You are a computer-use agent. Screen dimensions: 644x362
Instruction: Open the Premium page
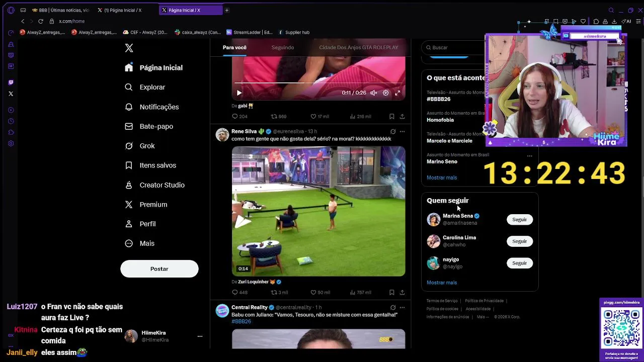click(146, 205)
